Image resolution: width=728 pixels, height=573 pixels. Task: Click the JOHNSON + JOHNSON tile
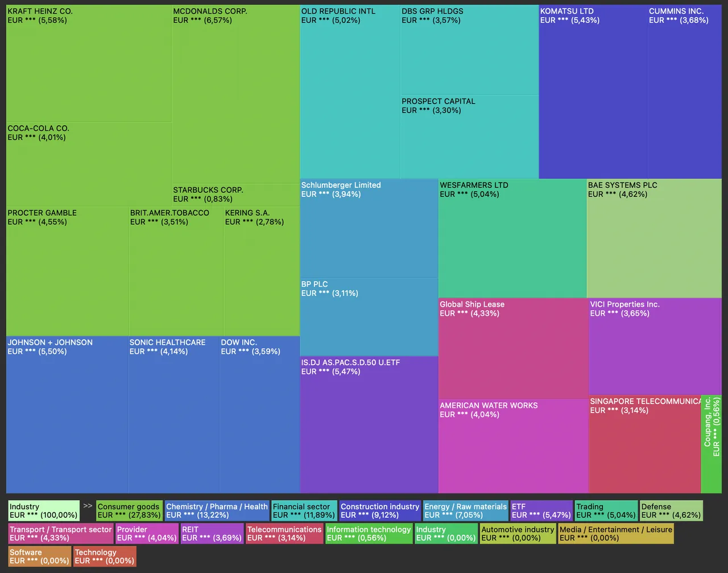click(67, 415)
